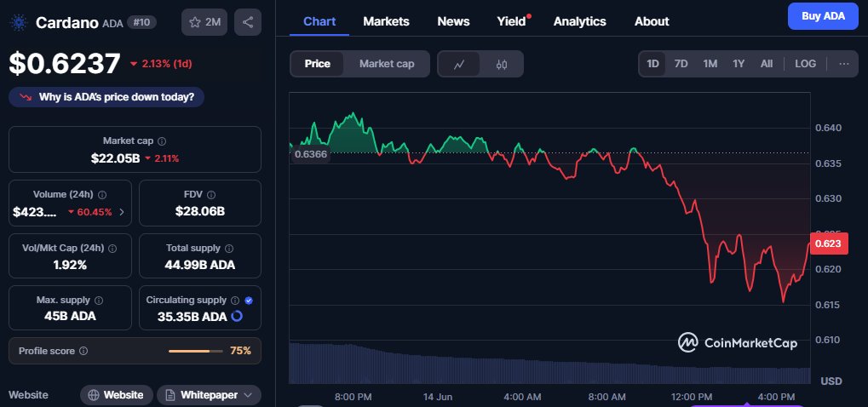Click the 1.92% Vol/Mkt Cap value
Screen dimensions: 868x407
70,265
